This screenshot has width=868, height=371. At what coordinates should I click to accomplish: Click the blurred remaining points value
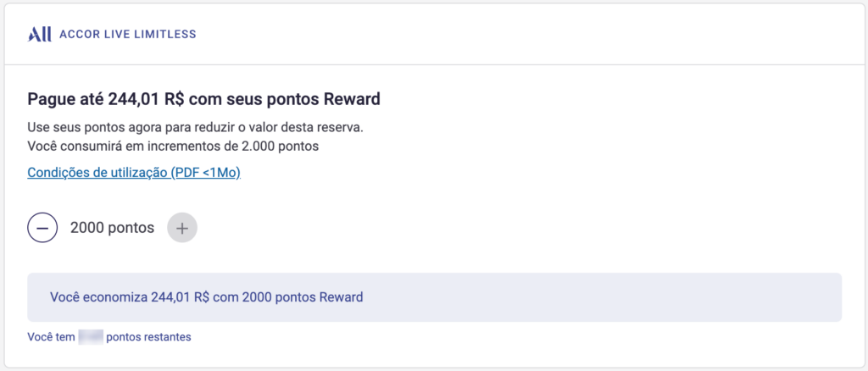90,337
